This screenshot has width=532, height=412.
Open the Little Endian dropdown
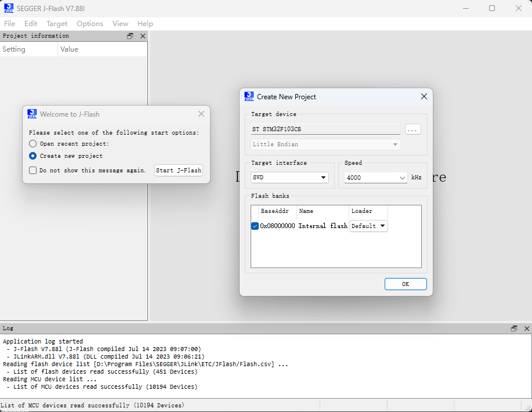325,144
